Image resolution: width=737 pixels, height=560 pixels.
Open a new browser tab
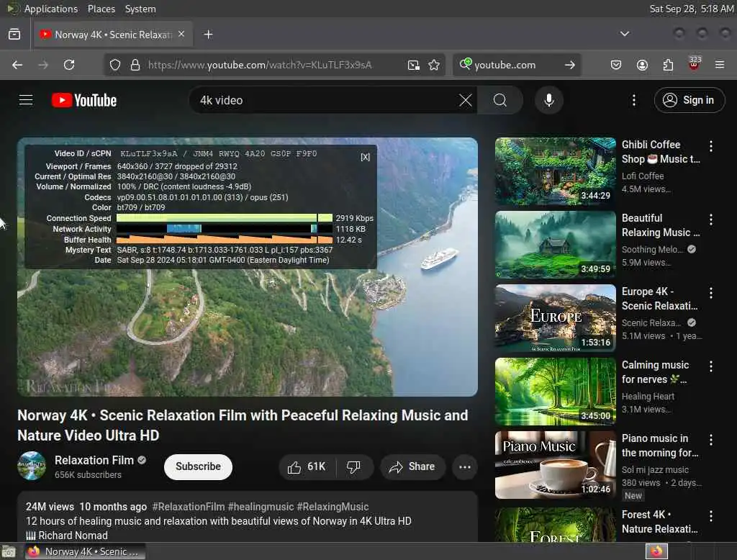(x=208, y=35)
